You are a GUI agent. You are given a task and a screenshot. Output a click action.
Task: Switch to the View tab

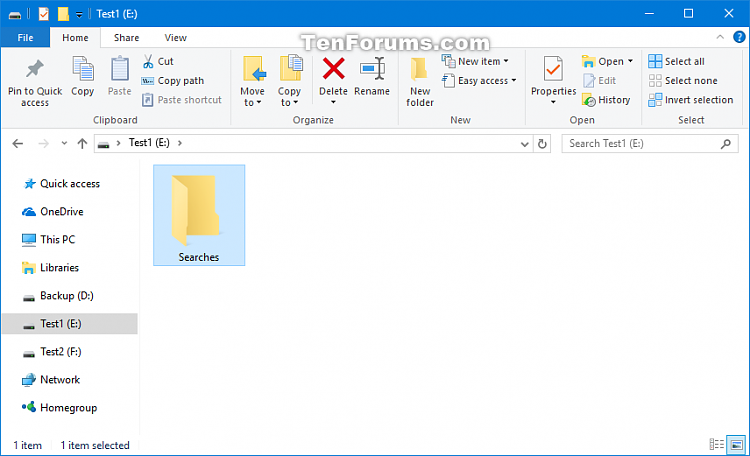click(176, 37)
